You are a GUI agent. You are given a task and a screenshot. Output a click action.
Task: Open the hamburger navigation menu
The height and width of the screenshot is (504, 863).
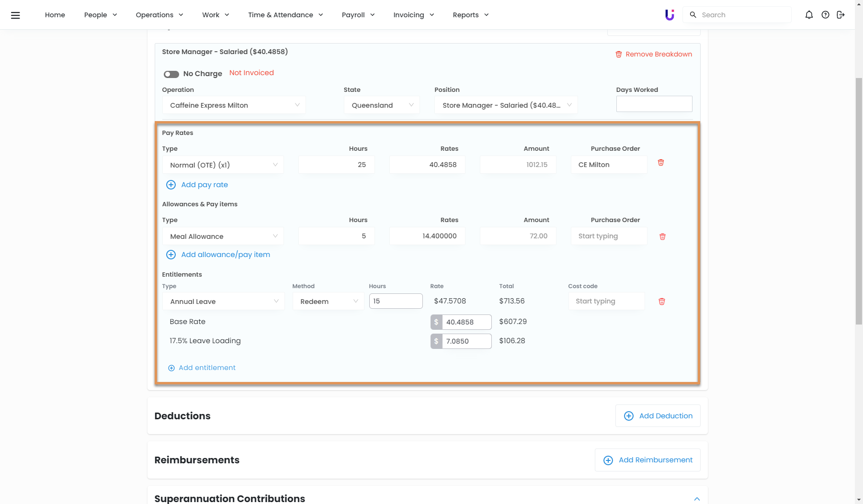coord(15,15)
